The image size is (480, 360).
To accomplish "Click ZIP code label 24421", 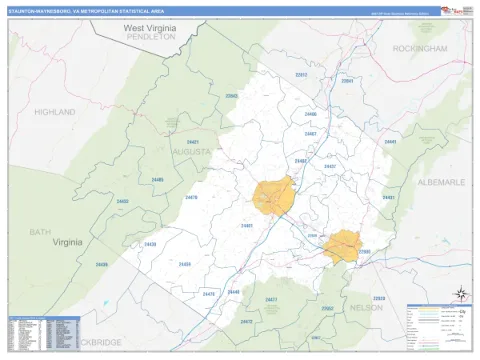I will point(193,142).
